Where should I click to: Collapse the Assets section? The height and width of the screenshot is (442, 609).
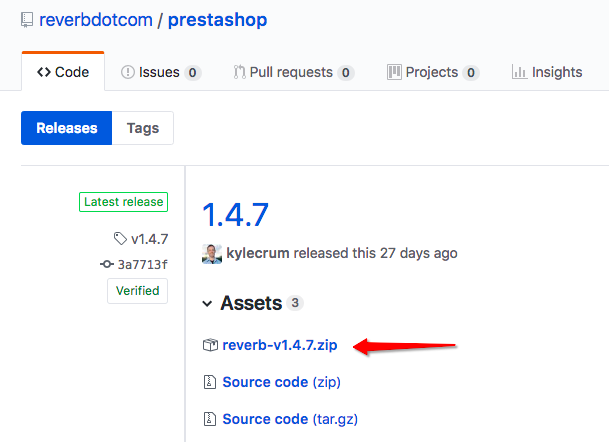click(x=208, y=303)
